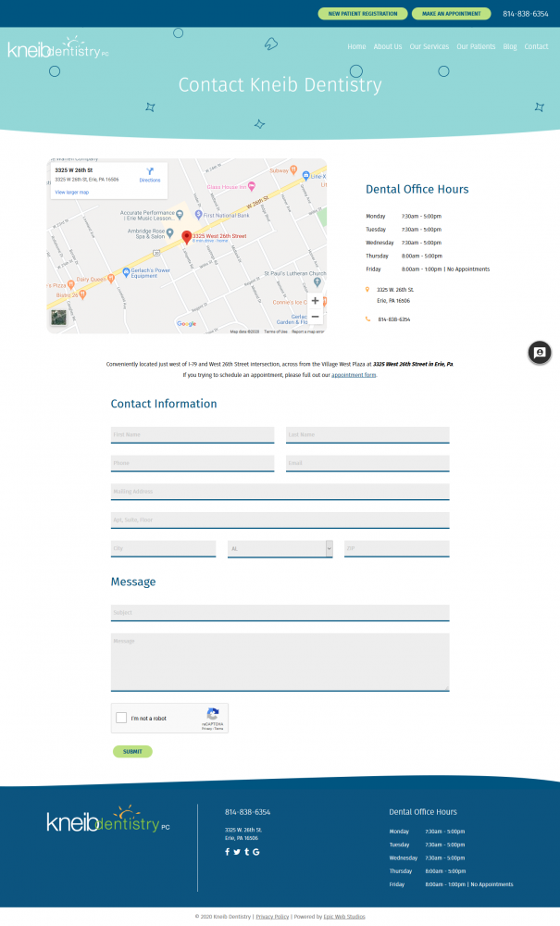Click the Glass House Inn map marker

(x=252, y=187)
